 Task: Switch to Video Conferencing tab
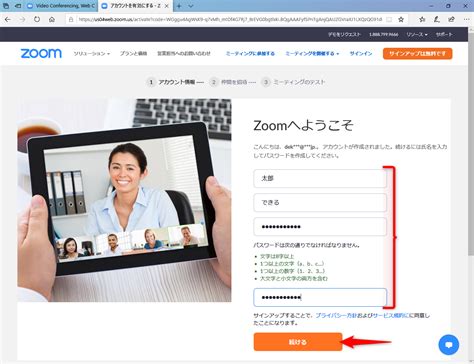[62, 6]
